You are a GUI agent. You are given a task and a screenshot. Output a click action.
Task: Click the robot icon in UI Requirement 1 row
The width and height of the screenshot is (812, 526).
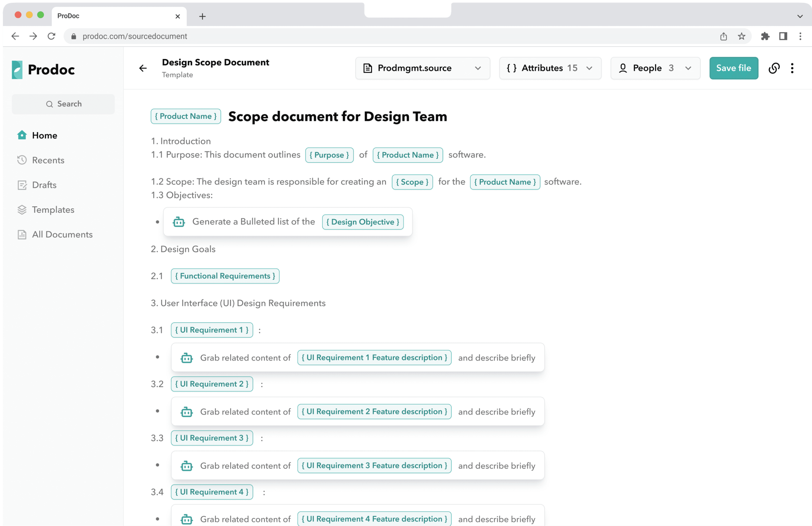[x=187, y=358]
